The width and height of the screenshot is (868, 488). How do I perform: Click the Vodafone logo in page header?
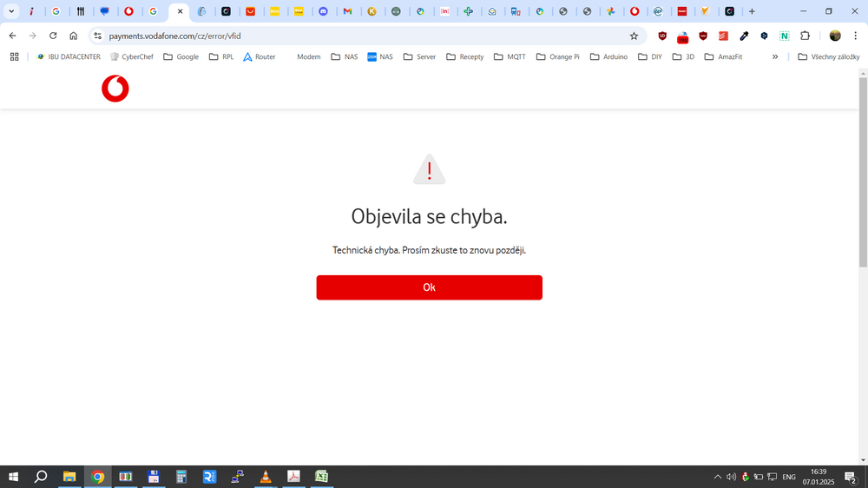click(x=115, y=89)
